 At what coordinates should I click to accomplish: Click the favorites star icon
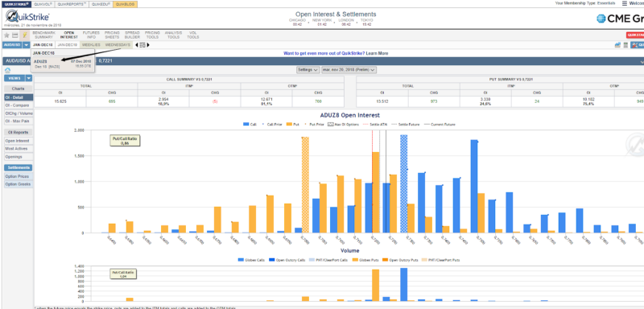(6, 35)
